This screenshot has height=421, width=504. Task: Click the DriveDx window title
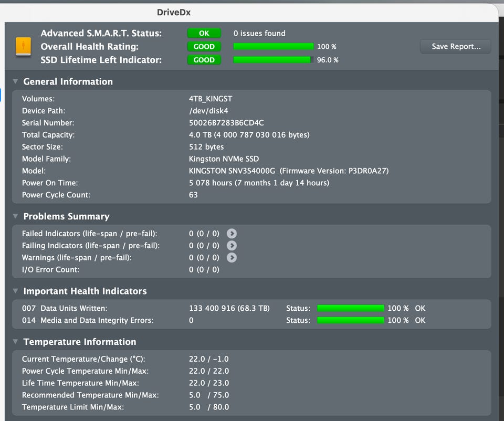(x=174, y=13)
